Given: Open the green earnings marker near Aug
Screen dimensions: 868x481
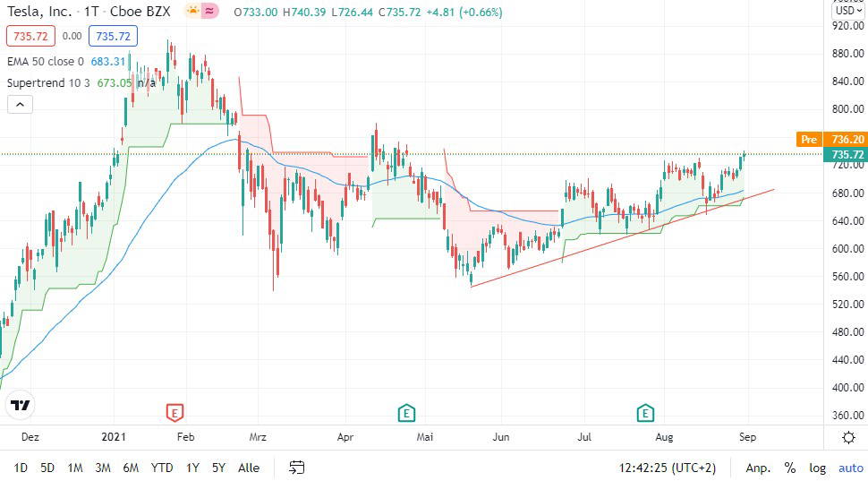Looking at the screenshot, I should tap(645, 412).
